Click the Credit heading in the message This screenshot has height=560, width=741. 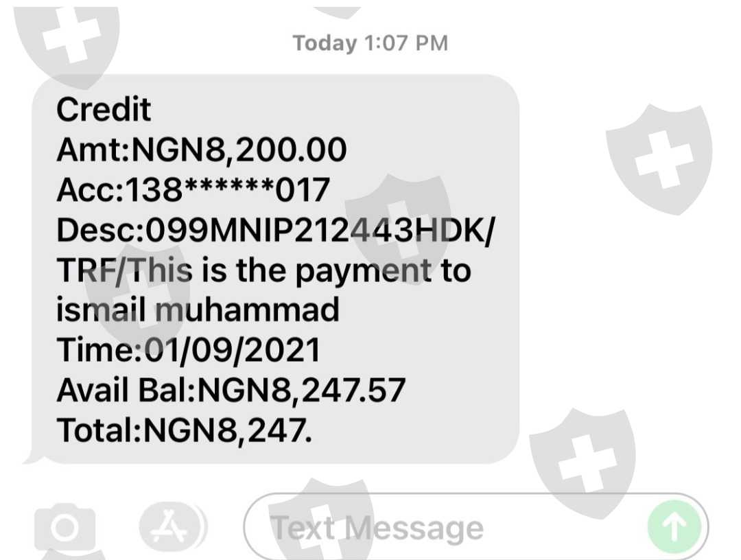(104, 110)
